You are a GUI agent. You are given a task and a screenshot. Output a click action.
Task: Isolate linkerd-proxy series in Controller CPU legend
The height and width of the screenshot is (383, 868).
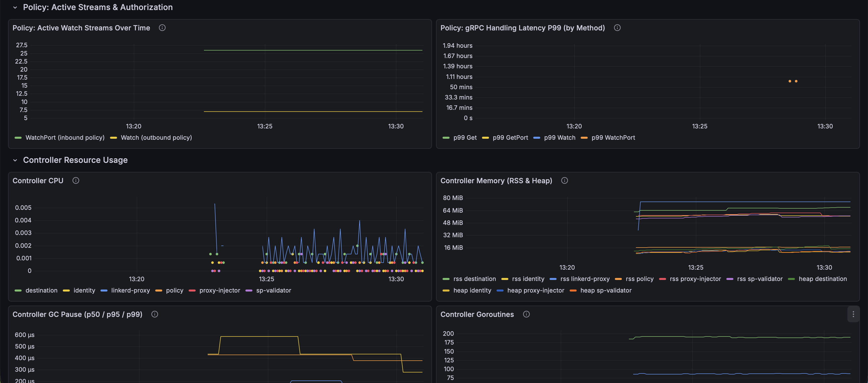130,290
